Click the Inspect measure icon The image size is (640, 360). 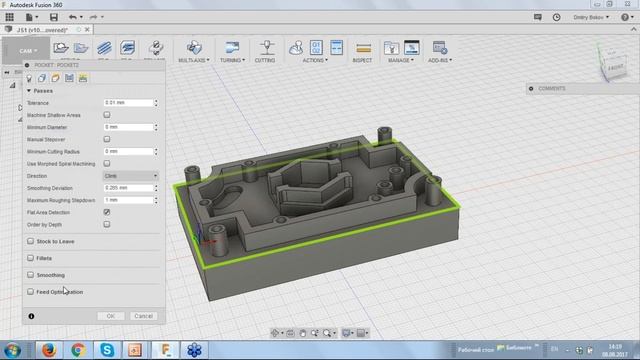(x=363, y=49)
